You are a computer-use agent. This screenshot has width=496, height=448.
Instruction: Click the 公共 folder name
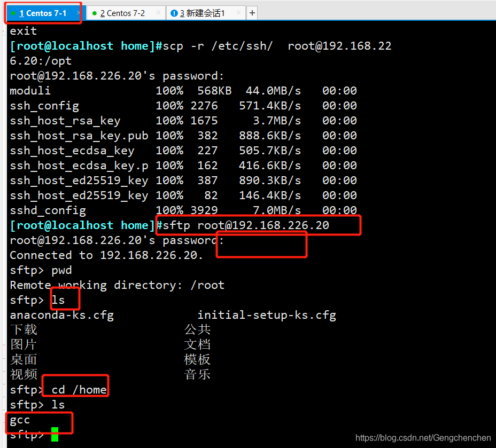tap(197, 330)
